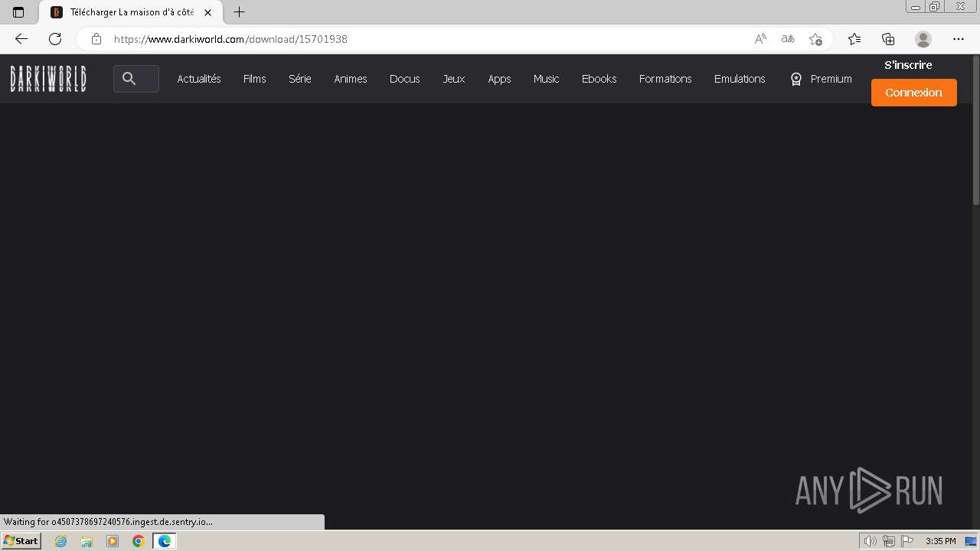Open the Actualités menu
The image size is (980, 551).
tap(199, 79)
